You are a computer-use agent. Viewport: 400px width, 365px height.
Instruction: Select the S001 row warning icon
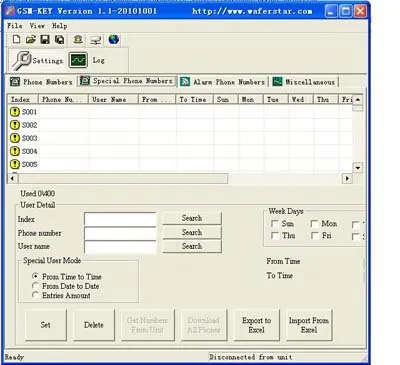point(15,112)
